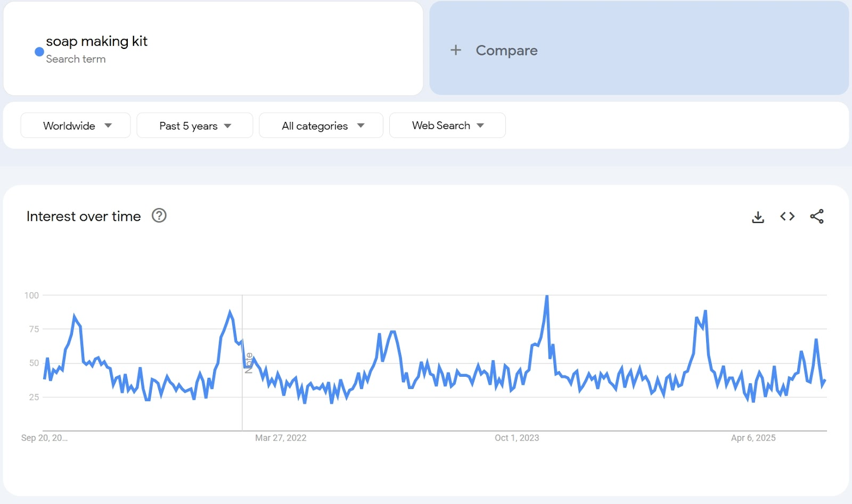
Task: Edit the soap making kit search term
Action: (96, 41)
